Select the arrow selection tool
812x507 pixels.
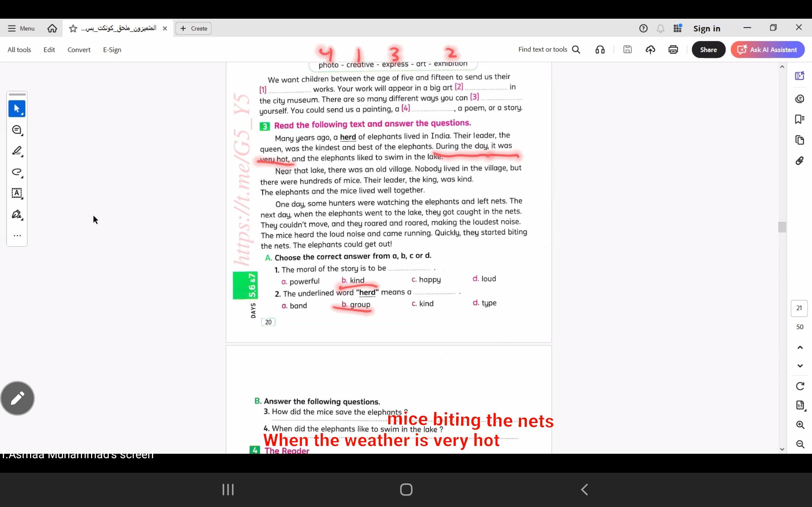pyautogui.click(x=17, y=109)
